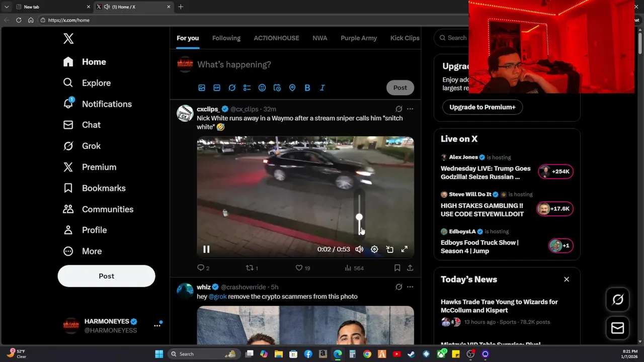Click the browser address bar
Viewport: 644px width, 362px height.
(252, 20)
